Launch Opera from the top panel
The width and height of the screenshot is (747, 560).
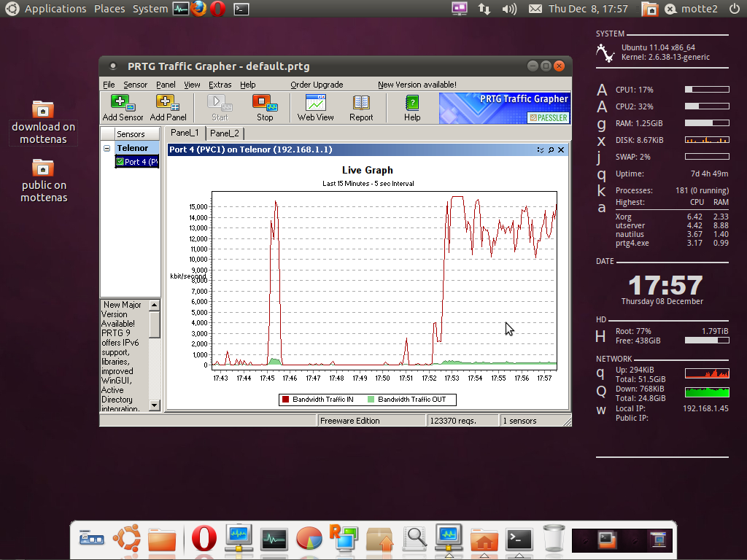tap(217, 9)
